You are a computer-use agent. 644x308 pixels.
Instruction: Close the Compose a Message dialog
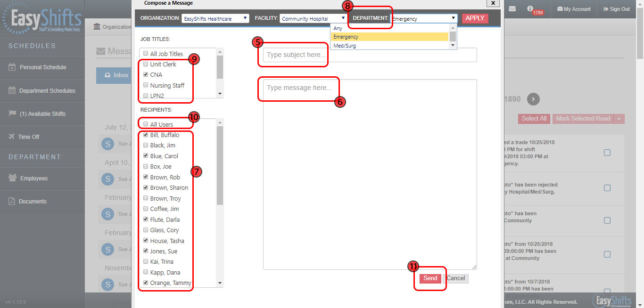click(493, 3)
